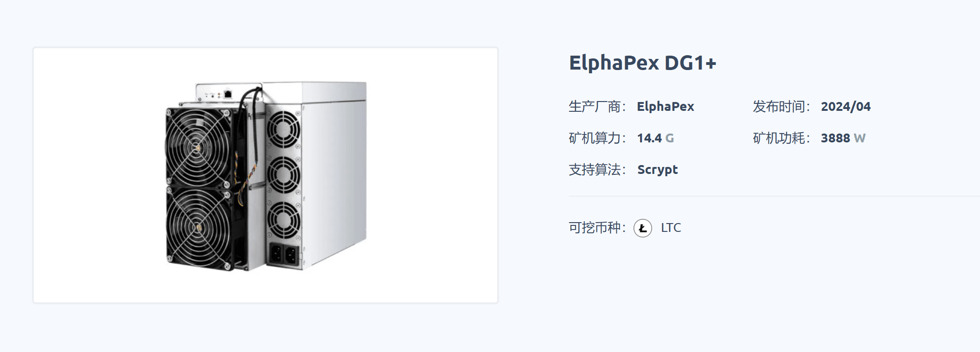Open the LTC coin link
This screenshot has height=352, width=980.
coord(671,228)
